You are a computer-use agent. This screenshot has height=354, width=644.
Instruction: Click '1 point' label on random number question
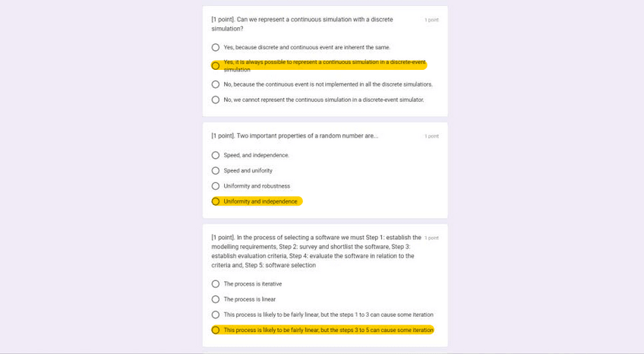point(431,137)
